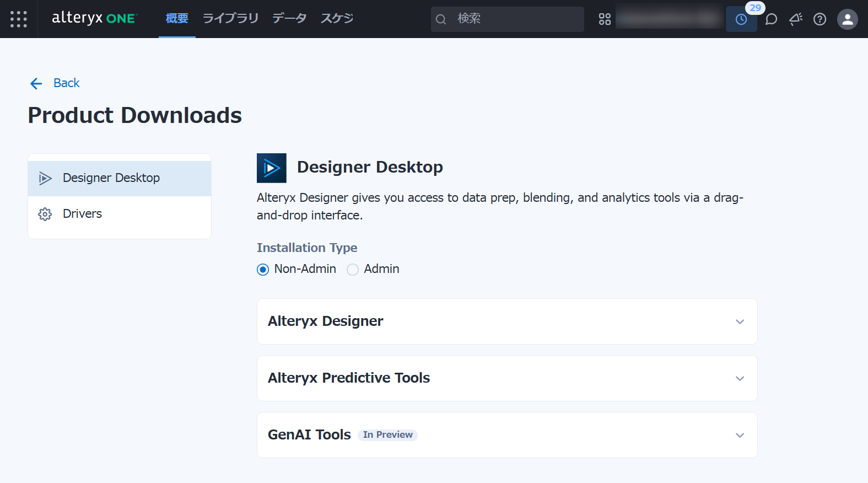
Task: Open the スケジ tab
Action: [337, 18]
